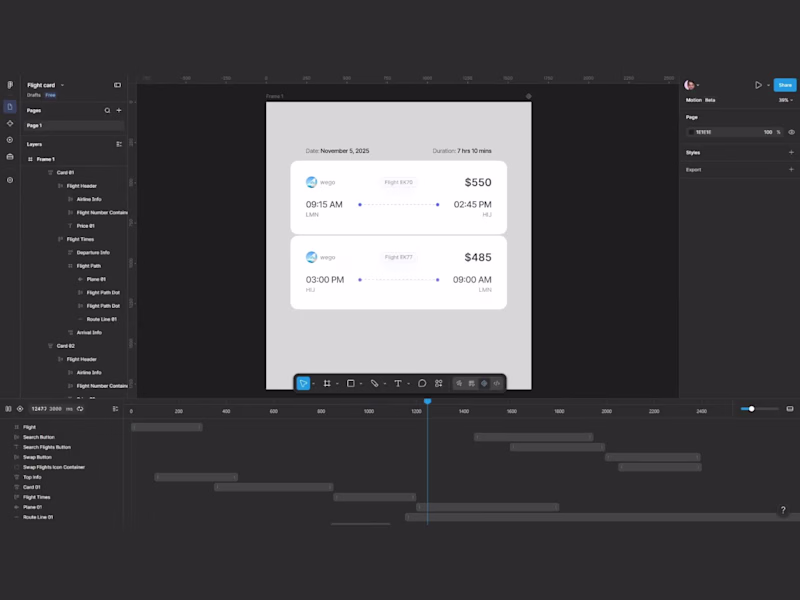The image size is (800, 600).
Task: Click the diamond icon above Frame 1
Action: [x=529, y=96]
